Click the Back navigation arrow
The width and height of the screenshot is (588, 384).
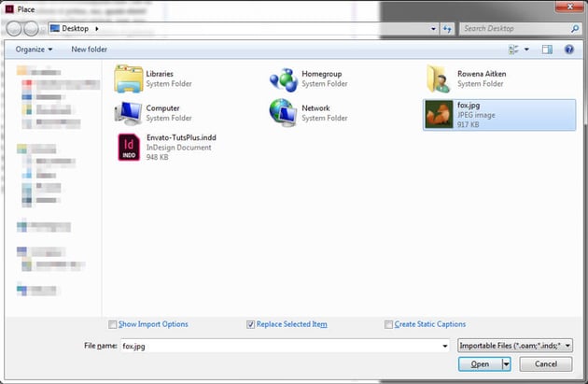14,29
